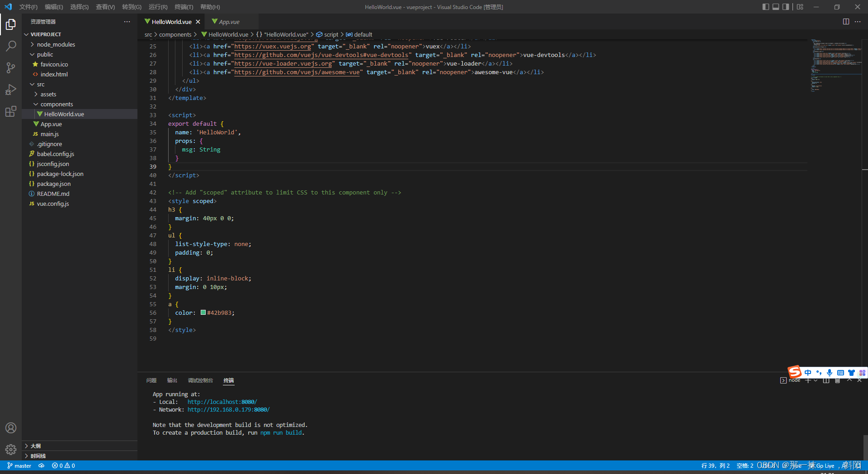Open the Manage gear icon

11,450
